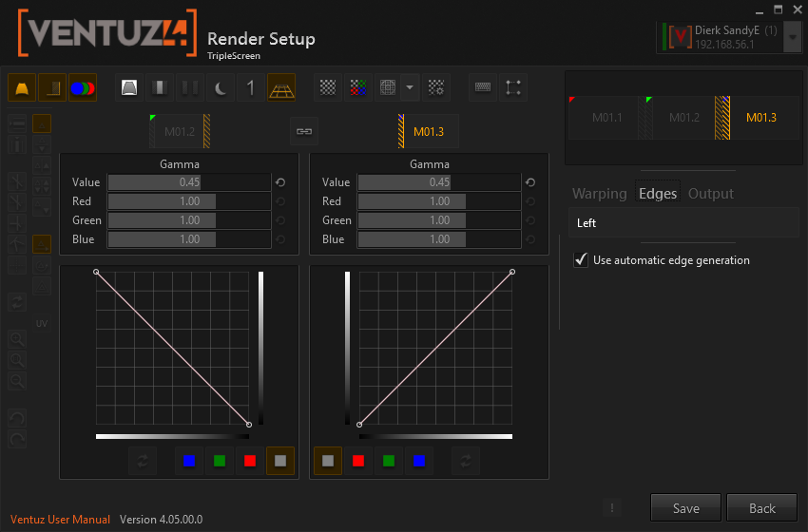Toggle the edge blending gradient icon
This screenshot has height=532, width=808.
click(52, 88)
